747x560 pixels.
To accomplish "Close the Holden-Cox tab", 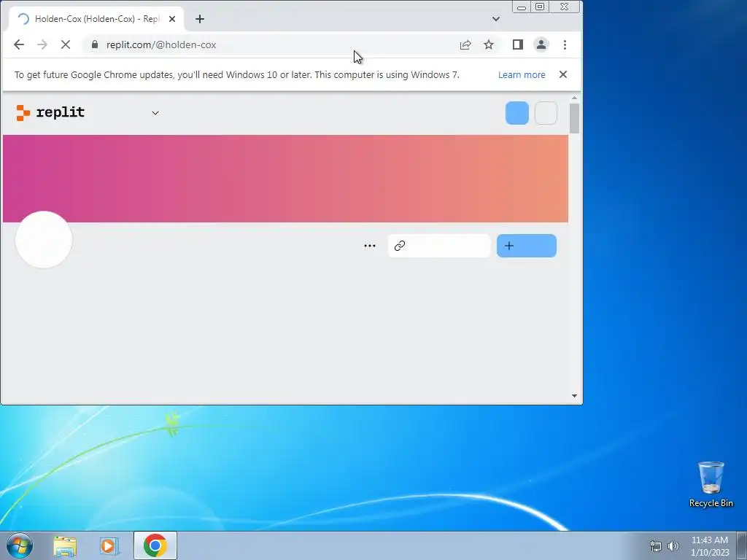I will point(172,19).
